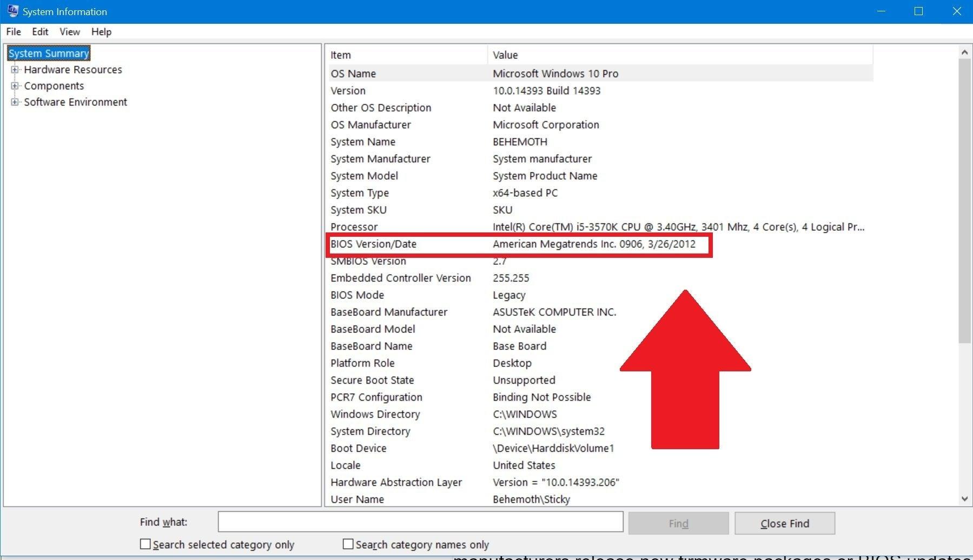The image size is (973, 560).
Task: Expand the Components tree node
Action: (x=14, y=85)
